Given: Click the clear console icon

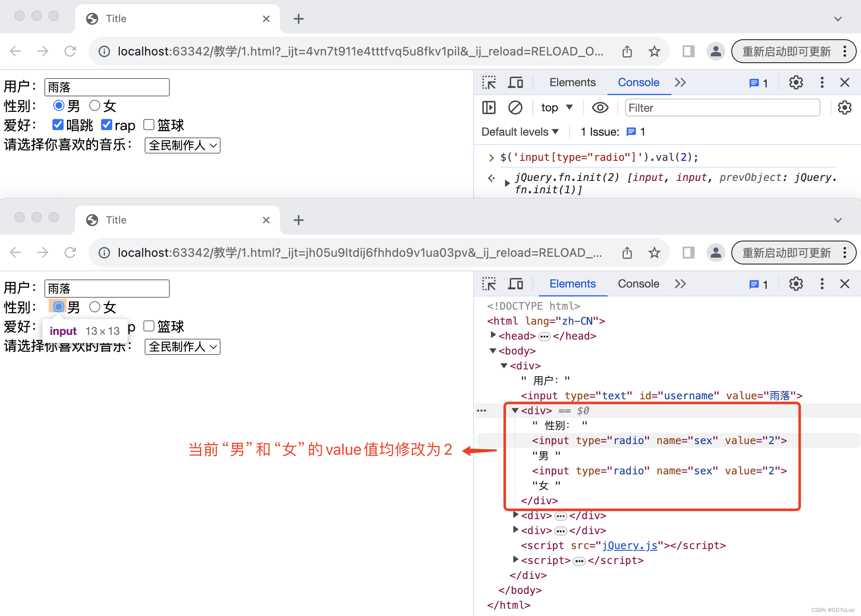Looking at the screenshot, I should click(x=515, y=108).
